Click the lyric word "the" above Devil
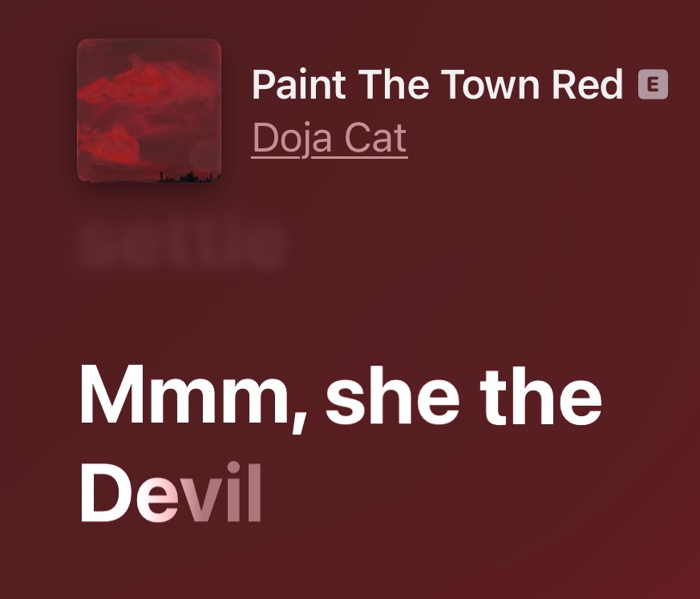The image size is (700, 599). click(541, 395)
